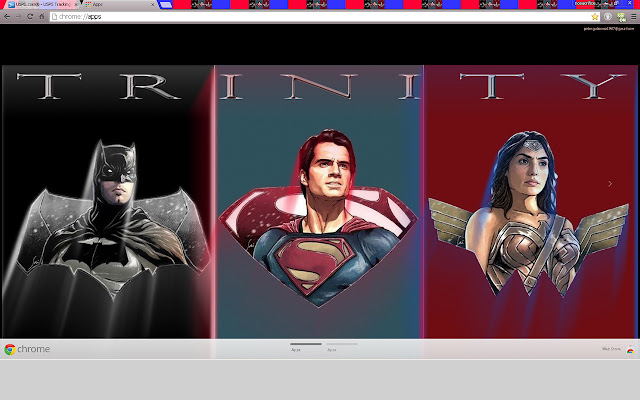Image resolution: width=640 pixels, height=400 pixels.
Task: Go back with the back arrow
Action: tap(7, 17)
